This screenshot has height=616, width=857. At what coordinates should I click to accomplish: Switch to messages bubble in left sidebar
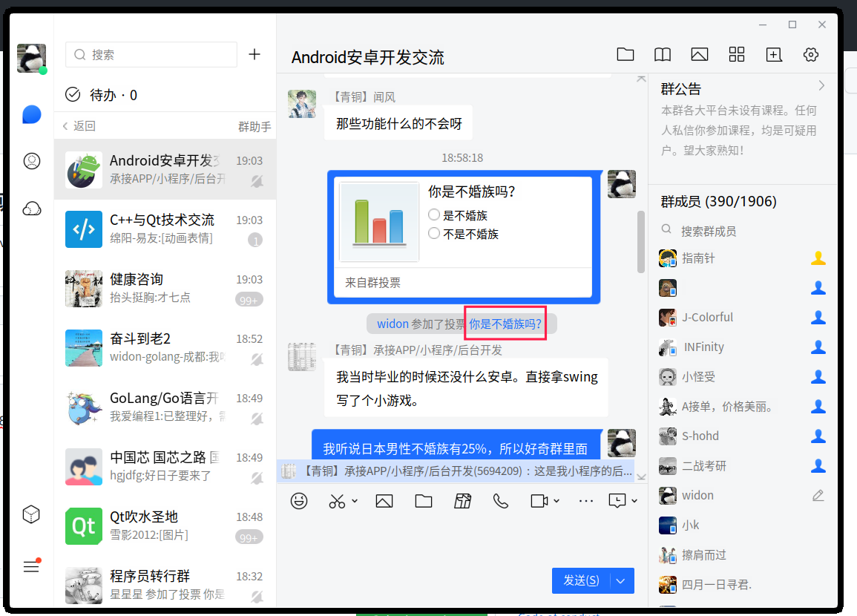click(32, 115)
